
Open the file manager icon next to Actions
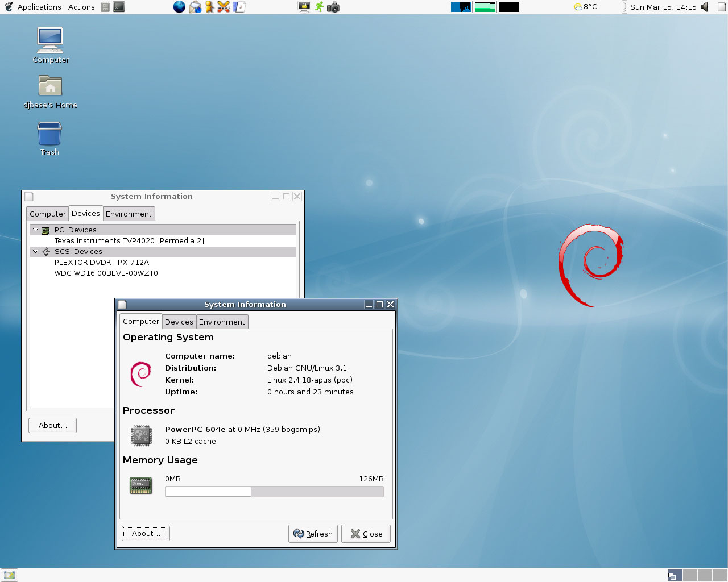pyautogui.click(x=106, y=6)
